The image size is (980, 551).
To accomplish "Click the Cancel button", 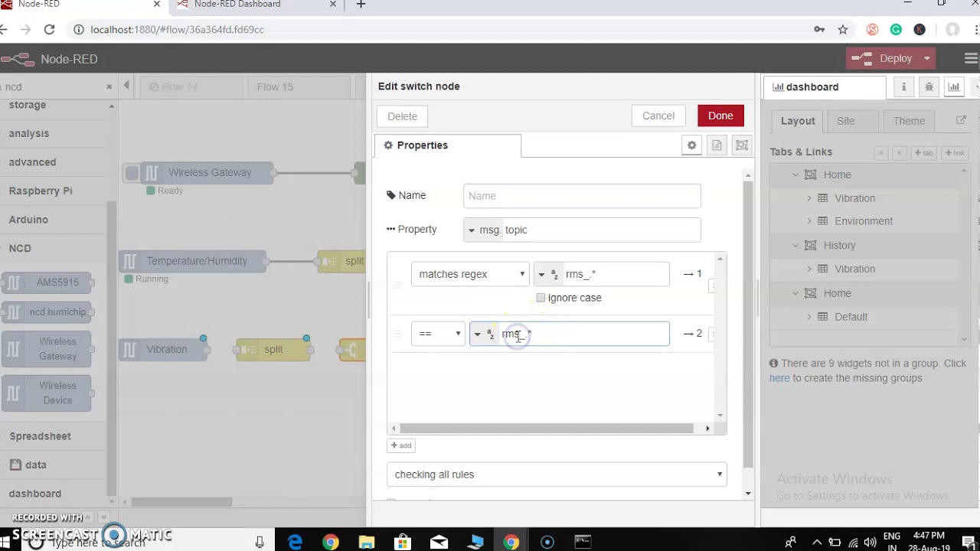I will coord(658,116).
